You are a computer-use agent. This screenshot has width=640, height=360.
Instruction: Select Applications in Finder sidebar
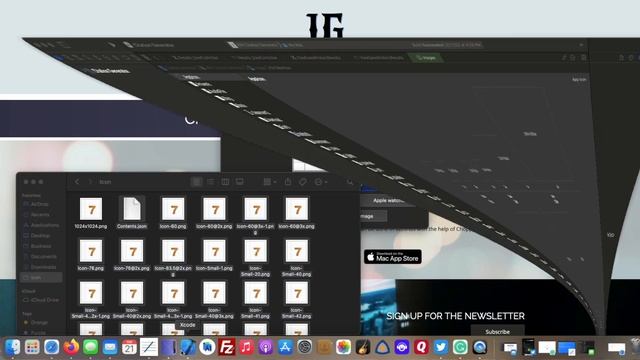(x=41, y=225)
